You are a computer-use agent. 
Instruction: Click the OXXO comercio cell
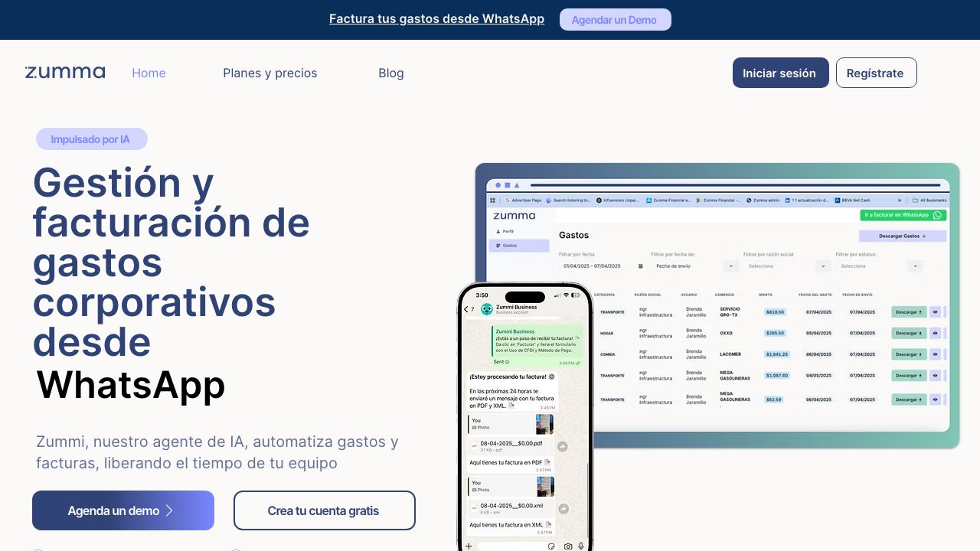coord(727,334)
